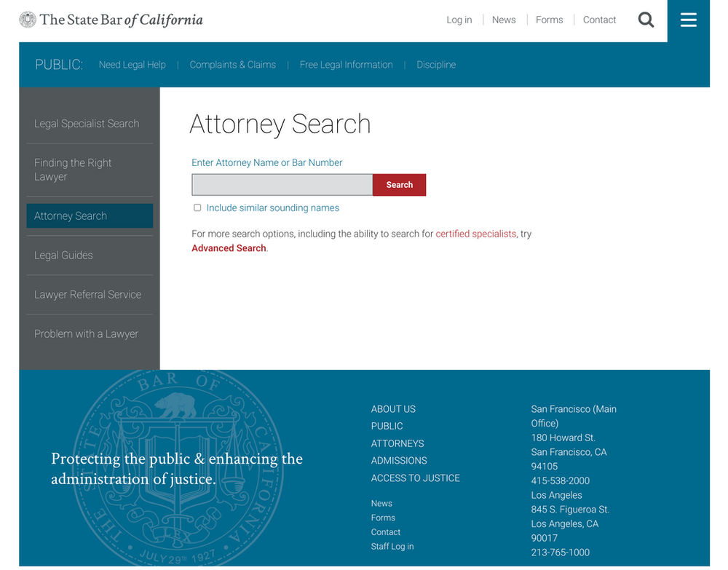Open the hamburger navigation menu
The image size is (728, 570).
pyautogui.click(x=688, y=20)
